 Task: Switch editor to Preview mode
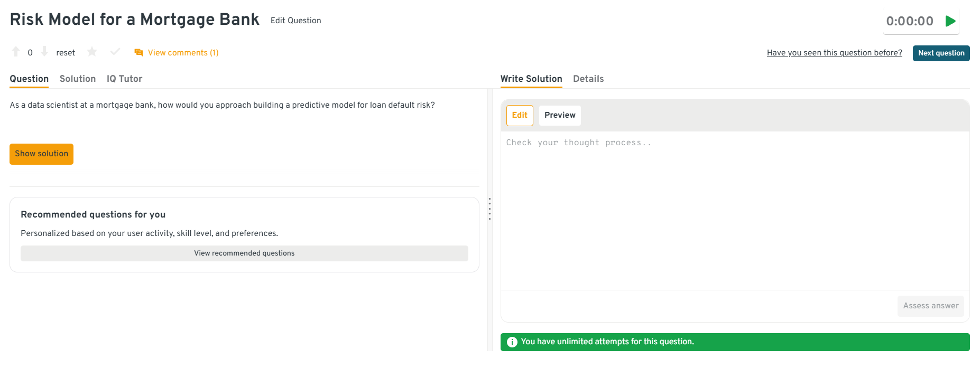tap(560, 115)
